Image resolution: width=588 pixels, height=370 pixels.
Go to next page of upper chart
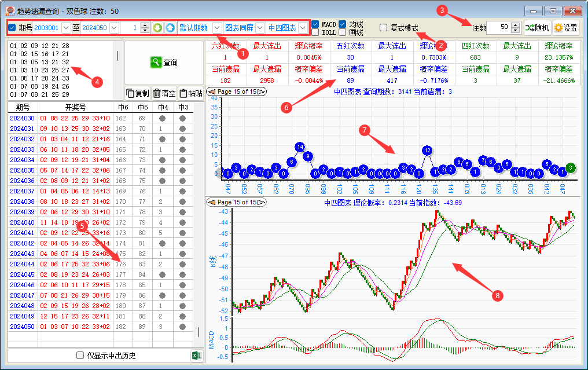[x=262, y=91]
